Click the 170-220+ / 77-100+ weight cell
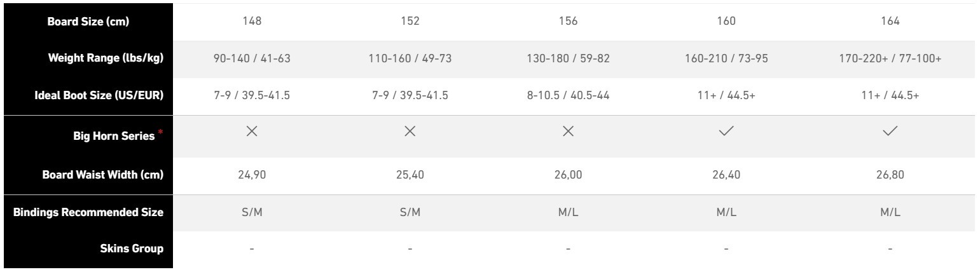980x272 pixels. 890,58
